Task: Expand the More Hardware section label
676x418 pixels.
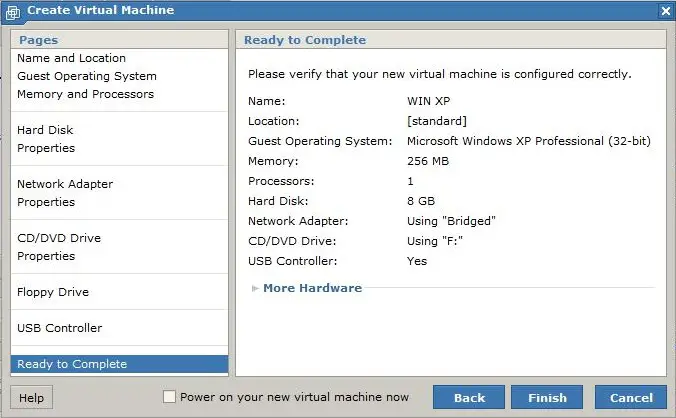Action: (313, 288)
